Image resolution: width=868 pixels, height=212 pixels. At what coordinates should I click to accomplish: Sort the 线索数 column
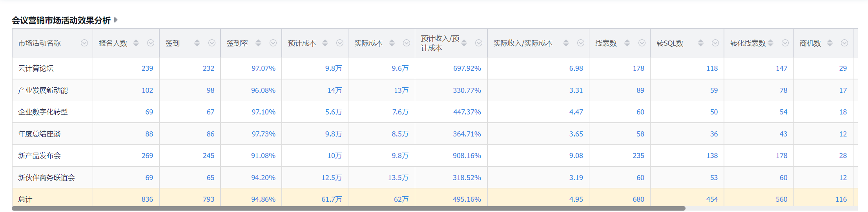627,43
